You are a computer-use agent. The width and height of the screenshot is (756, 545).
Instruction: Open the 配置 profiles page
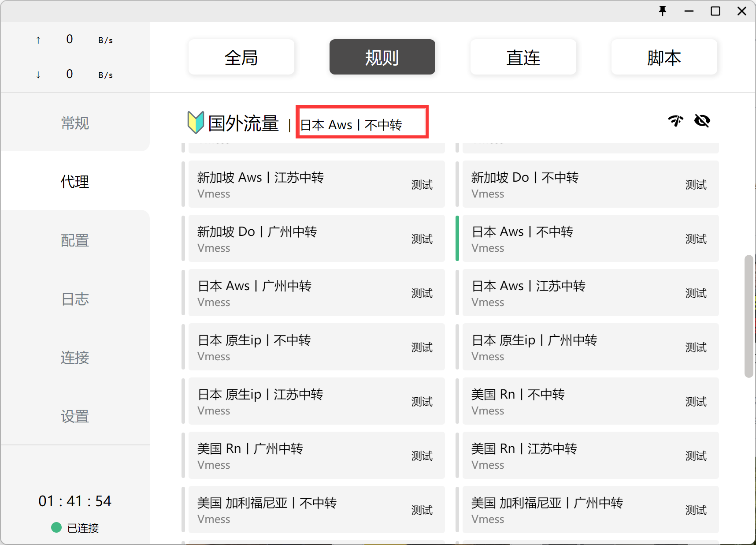tap(75, 240)
